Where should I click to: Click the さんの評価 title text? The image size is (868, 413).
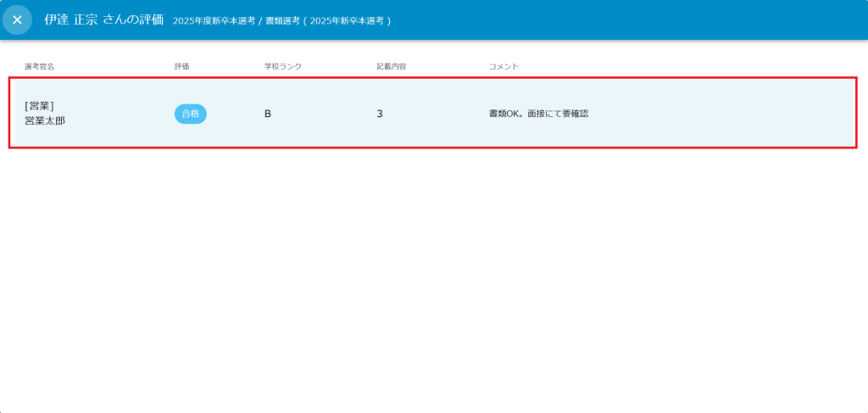pyautogui.click(x=134, y=20)
